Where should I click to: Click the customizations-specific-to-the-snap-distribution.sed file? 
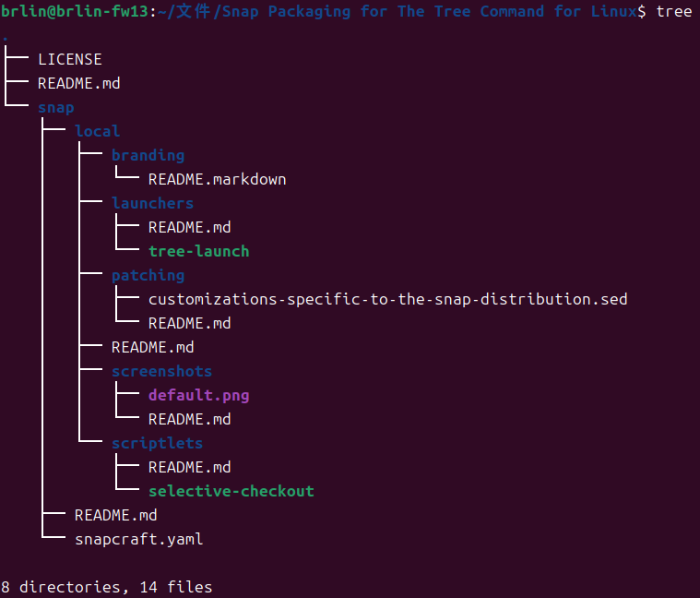387,299
